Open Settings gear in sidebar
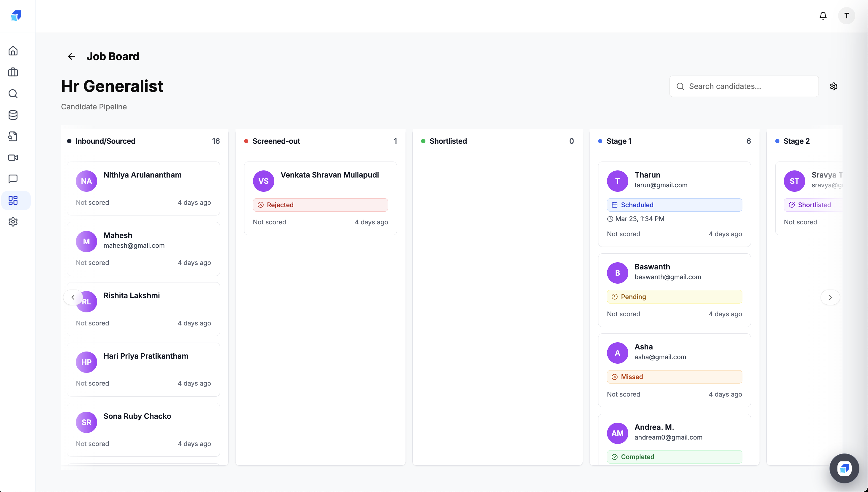The width and height of the screenshot is (868, 492). [x=13, y=222]
